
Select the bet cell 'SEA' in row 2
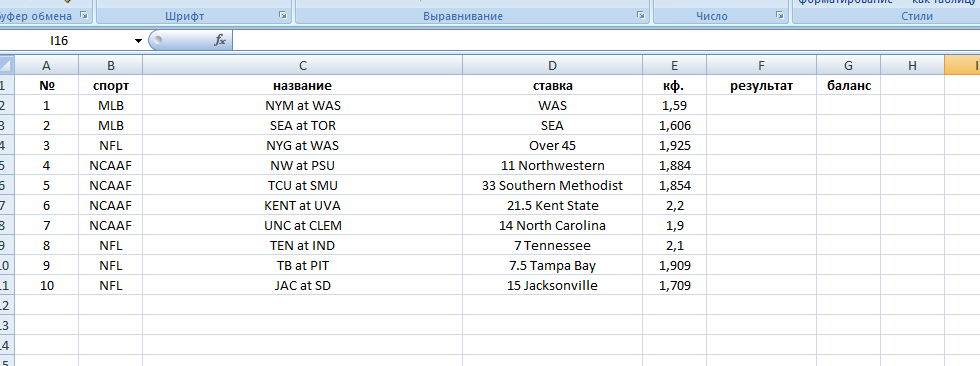[x=552, y=126]
